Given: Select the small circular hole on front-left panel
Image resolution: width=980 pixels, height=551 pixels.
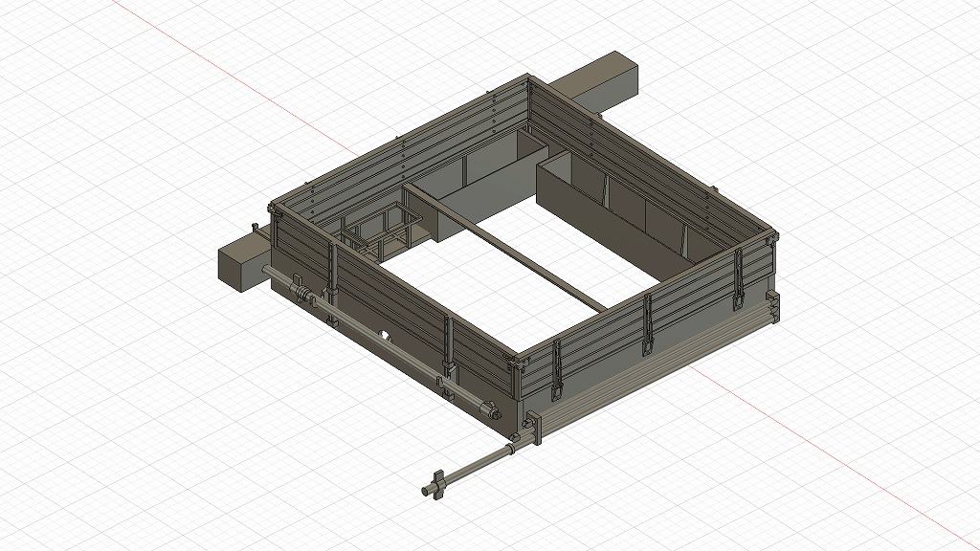Looking at the screenshot, I should click(385, 336).
